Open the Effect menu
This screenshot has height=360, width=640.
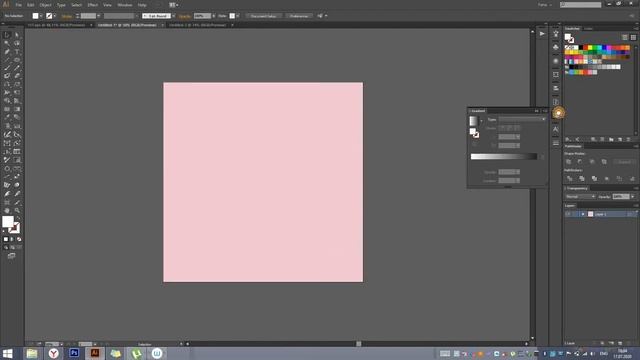(93, 5)
